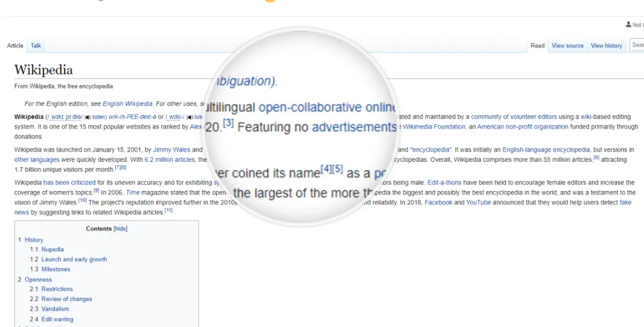Open the non-profit organization link

pos(536,127)
